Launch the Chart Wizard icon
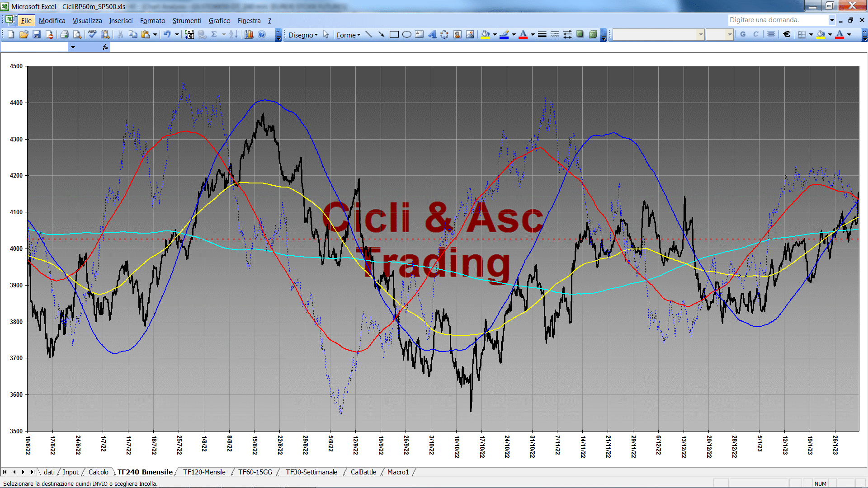The height and width of the screenshot is (488, 868). click(x=249, y=34)
